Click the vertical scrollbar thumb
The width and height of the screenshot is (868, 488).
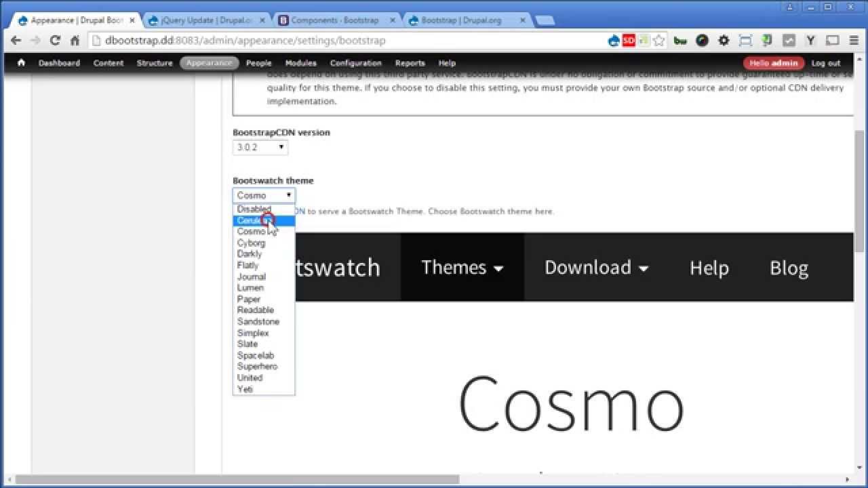860,190
